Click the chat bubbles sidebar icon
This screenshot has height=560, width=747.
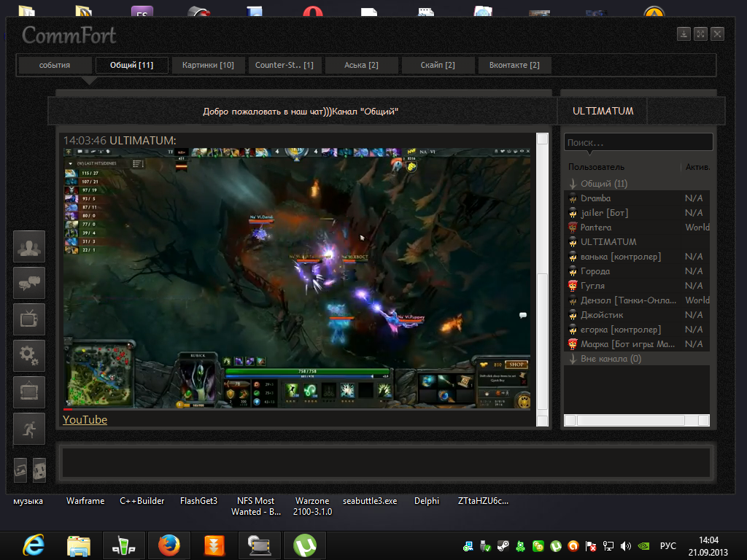(29, 283)
